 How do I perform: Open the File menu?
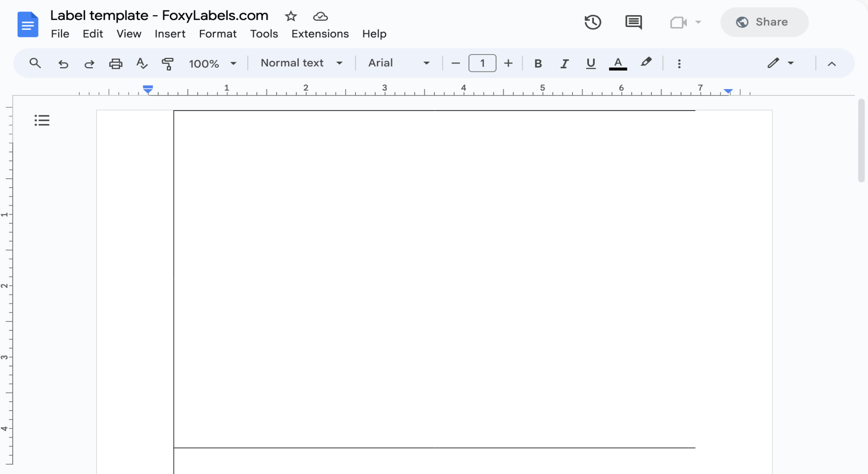click(x=60, y=34)
